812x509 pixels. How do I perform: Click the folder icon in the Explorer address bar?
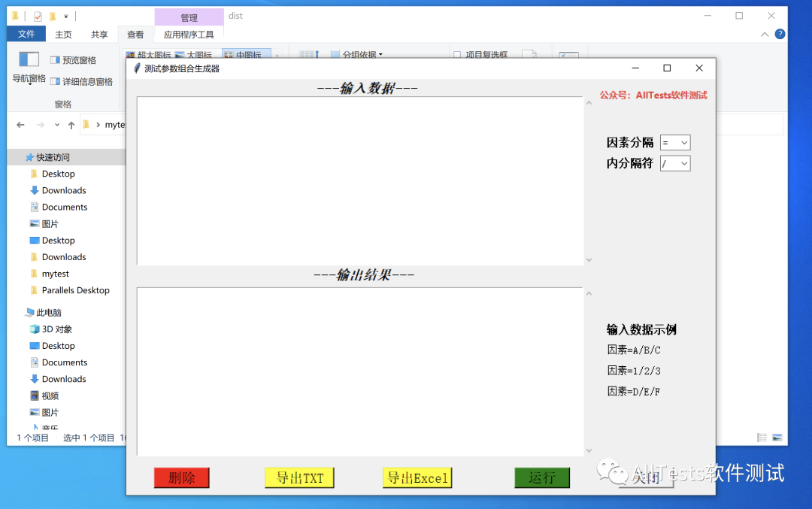coord(86,124)
